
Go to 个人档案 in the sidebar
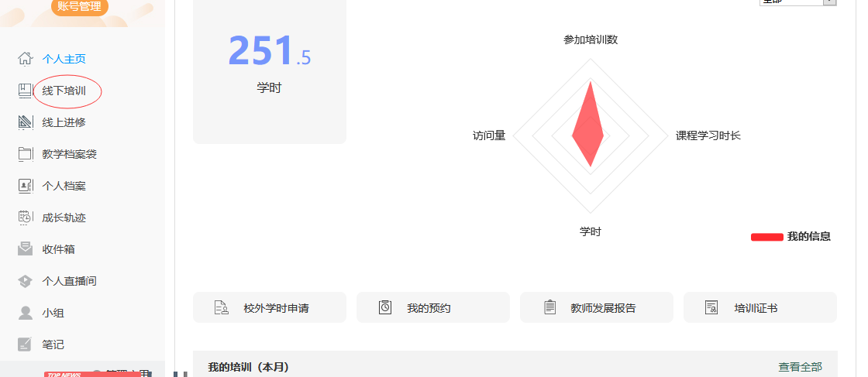coord(64,186)
